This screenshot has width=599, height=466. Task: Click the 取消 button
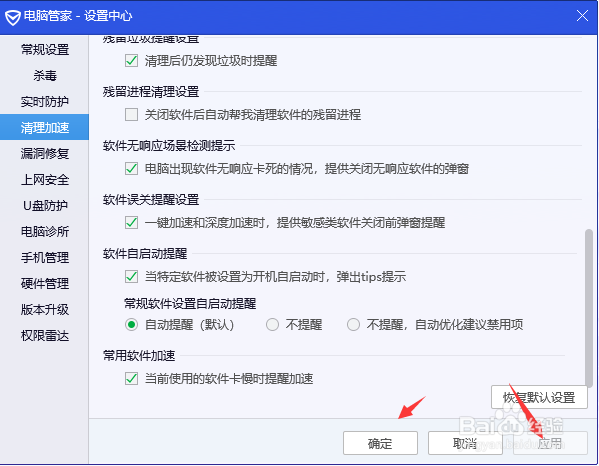(465, 443)
